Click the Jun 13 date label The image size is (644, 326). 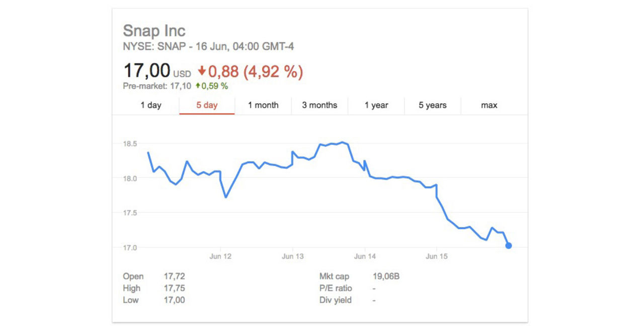[x=293, y=256]
